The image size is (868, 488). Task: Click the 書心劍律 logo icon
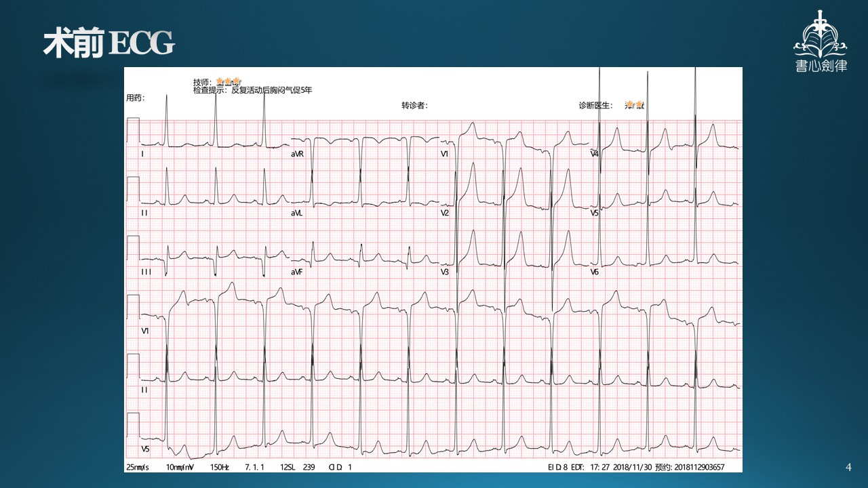[821, 41]
